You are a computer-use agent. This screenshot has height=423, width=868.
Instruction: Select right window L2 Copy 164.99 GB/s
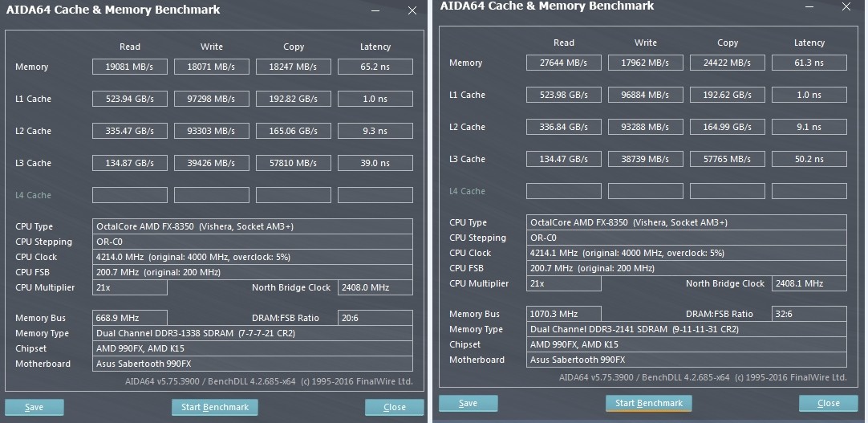click(728, 127)
